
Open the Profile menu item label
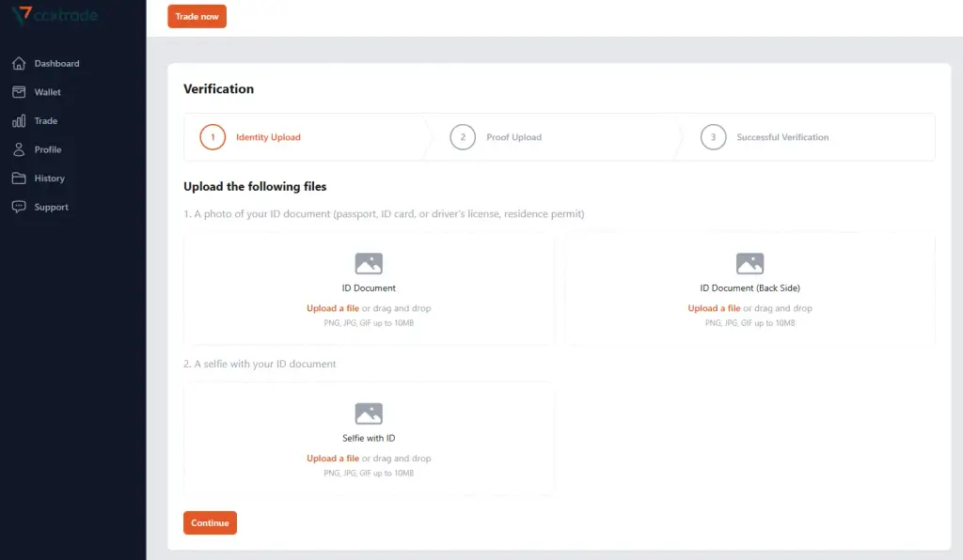[48, 149]
